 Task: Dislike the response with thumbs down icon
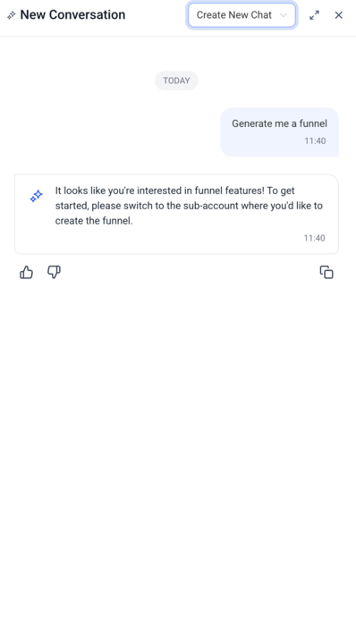pyautogui.click(x=54, y=272)
